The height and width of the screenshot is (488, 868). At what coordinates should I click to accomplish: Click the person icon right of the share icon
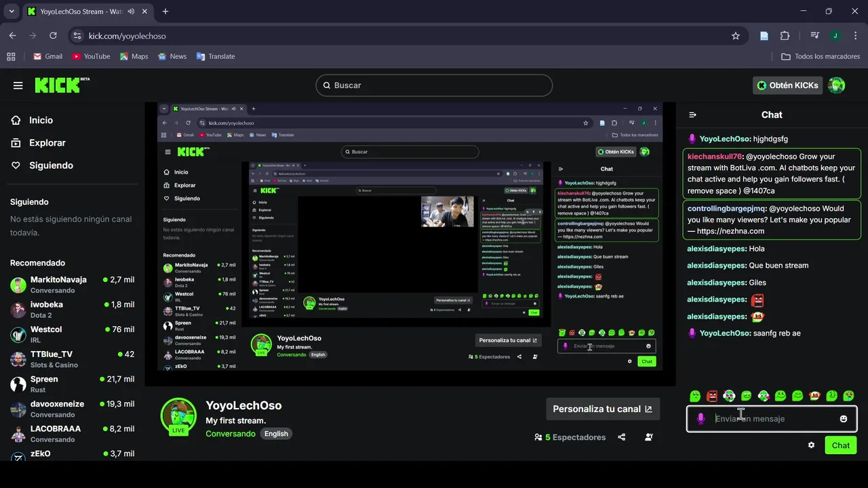[649, 437]
